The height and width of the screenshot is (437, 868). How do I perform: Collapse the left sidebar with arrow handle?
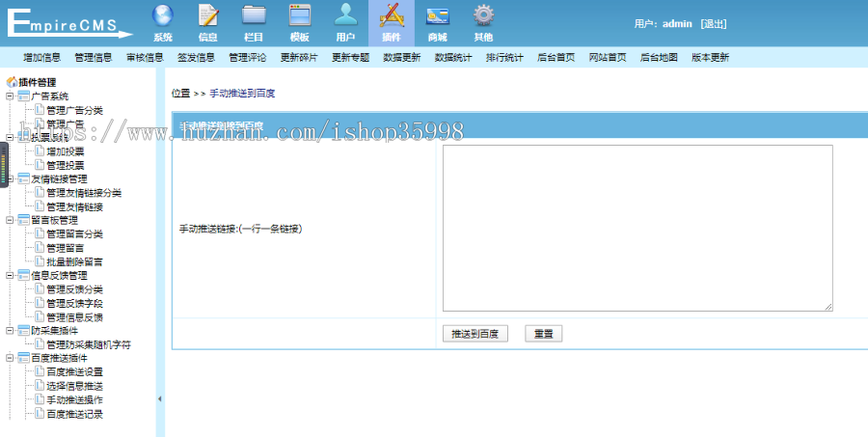pos(160,398)
